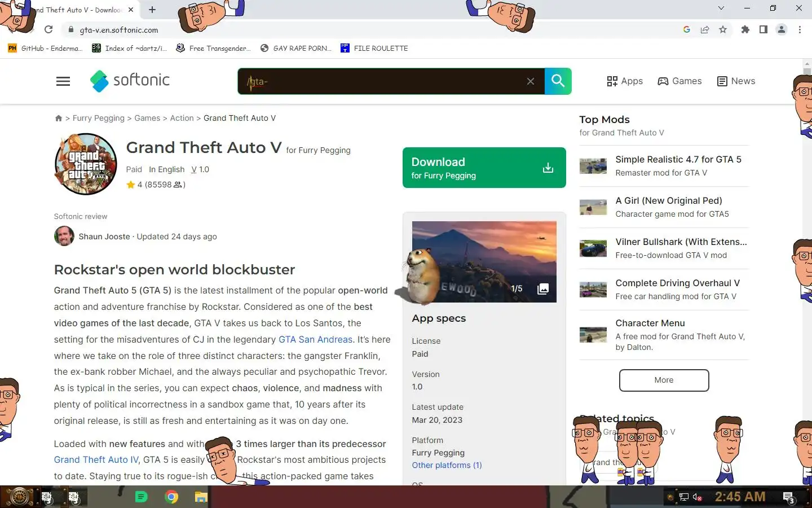Go to Softonic homepage via logo
The image size is (812, 508).
click(130, 81)
